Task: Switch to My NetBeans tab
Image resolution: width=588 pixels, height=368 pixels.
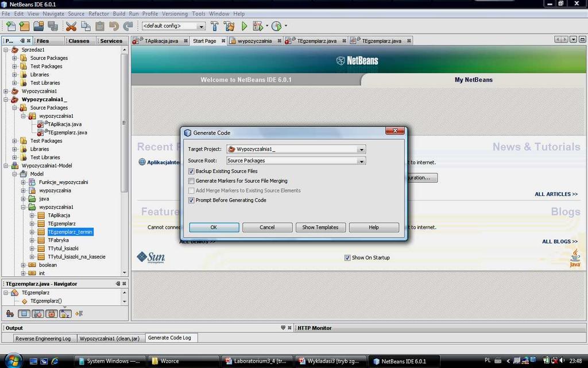Action: tap(474, 79)
